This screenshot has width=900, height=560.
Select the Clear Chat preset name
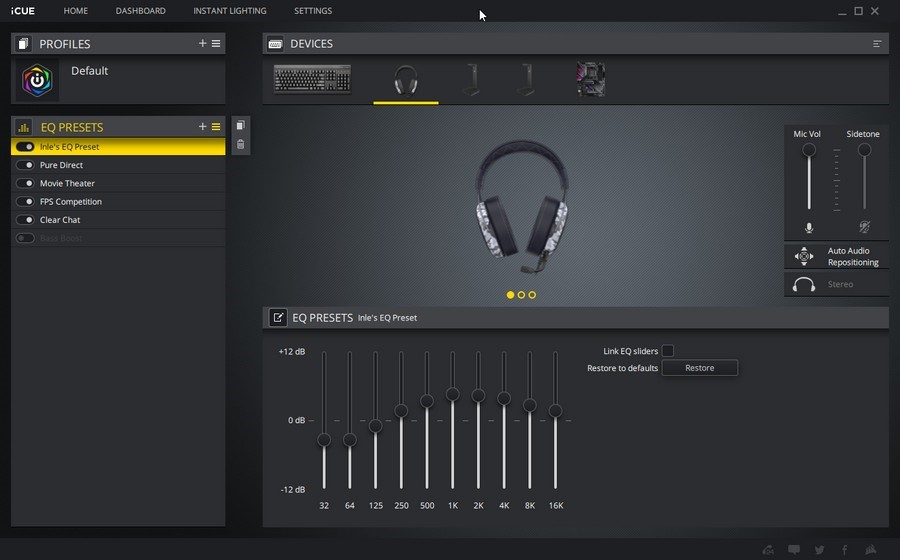pos(60,220)
